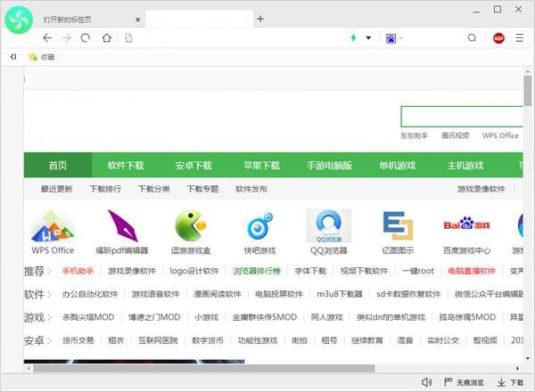This screenshot has width=535, height=392.
Task: Open the 游戏录像软件 link in sub-menu bar
Action: coord(481,189)
